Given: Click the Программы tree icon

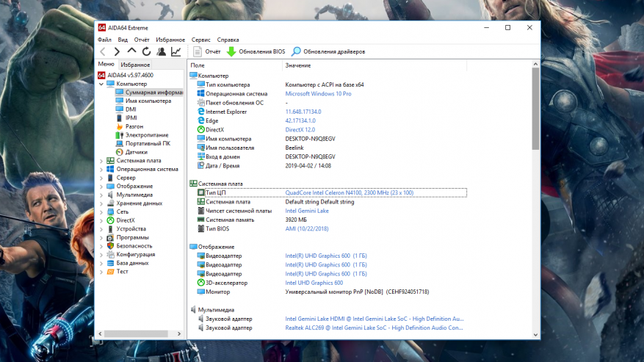Looking at the screenshot, I should (x=110, y=237).
